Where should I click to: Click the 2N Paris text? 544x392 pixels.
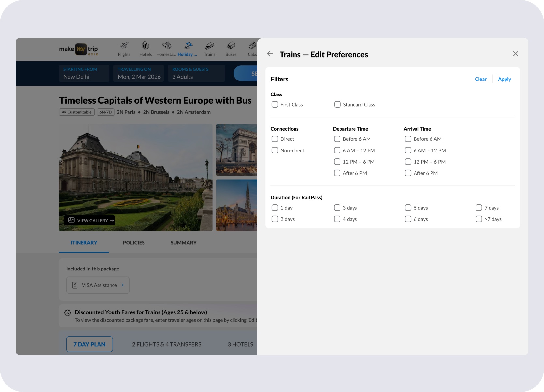126,112
